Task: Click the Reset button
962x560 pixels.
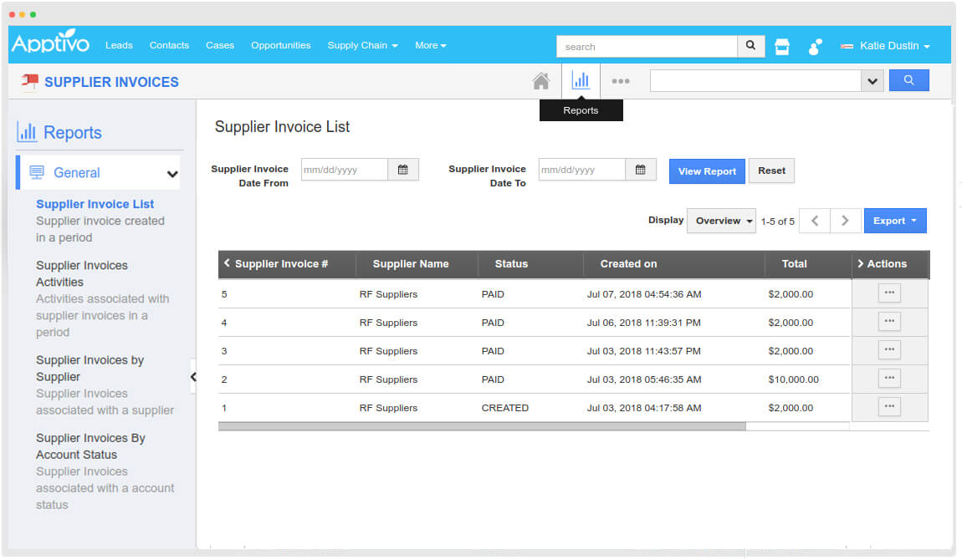Action: (x=771, y=171)
